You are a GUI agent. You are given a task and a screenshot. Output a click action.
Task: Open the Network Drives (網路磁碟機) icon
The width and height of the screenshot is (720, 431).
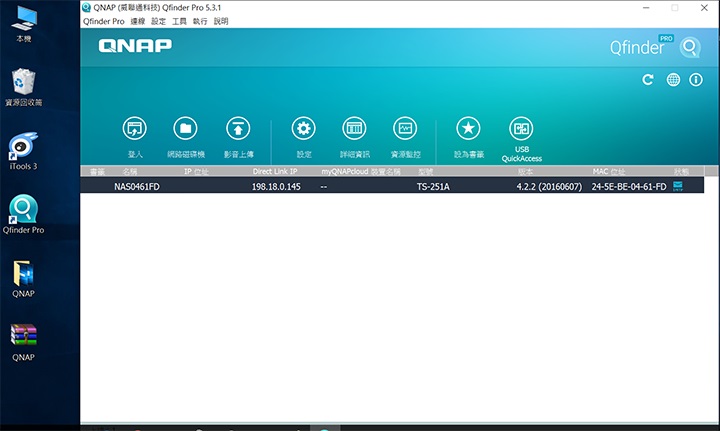tap(186, 129)
